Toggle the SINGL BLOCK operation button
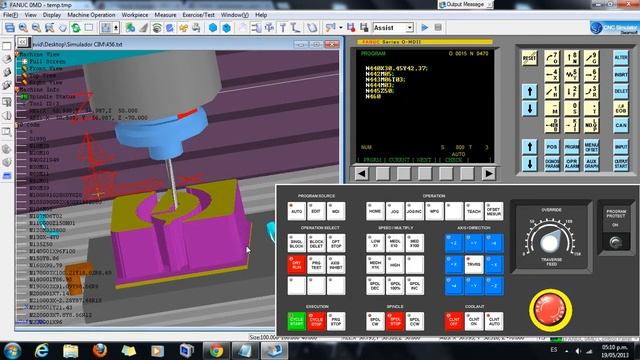This screenshot has height=360, width=640. (296, 243)
